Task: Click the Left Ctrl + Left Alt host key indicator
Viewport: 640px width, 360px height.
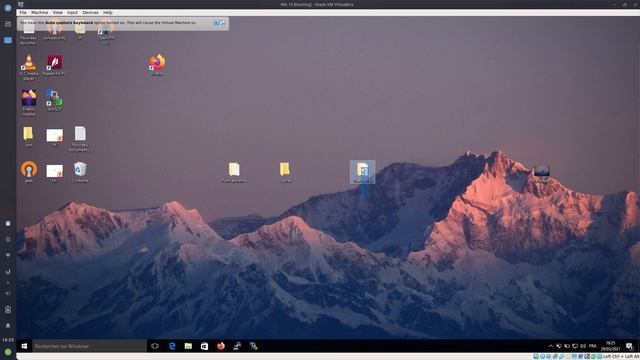Action: 621,357
